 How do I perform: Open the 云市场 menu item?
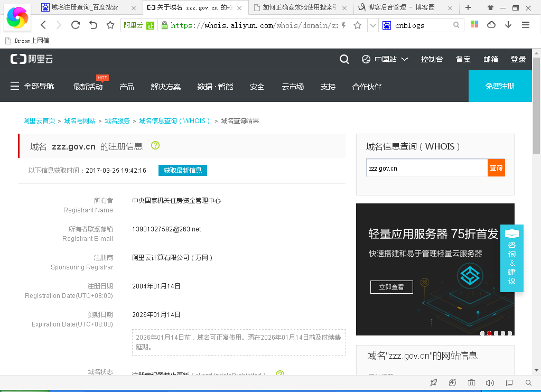[293, 87]
